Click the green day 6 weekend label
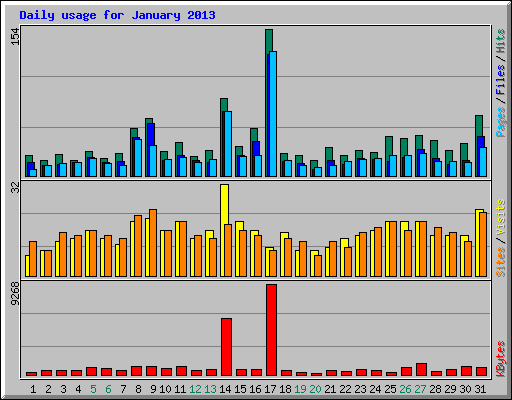512x400 pixels. pos(108,389)
